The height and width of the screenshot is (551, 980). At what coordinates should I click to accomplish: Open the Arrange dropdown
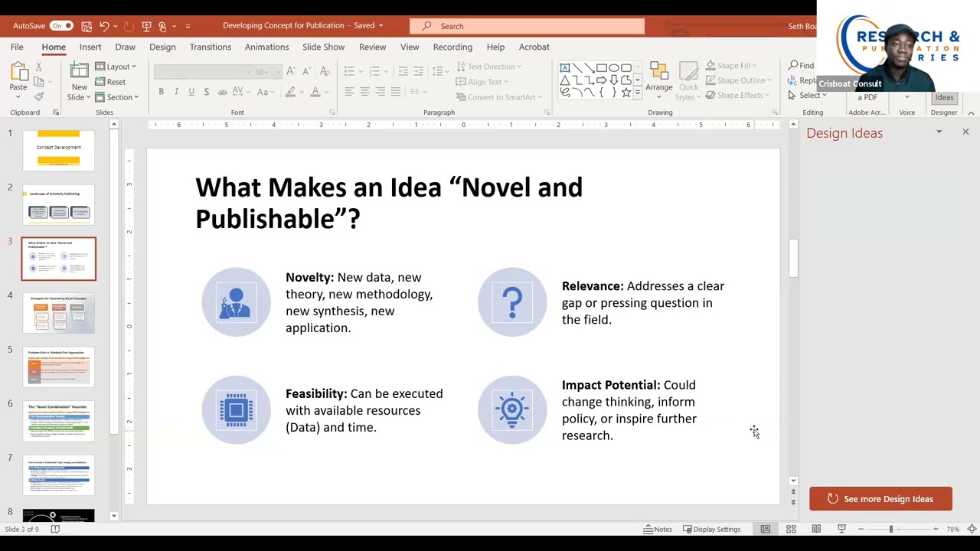pos(658,80)
